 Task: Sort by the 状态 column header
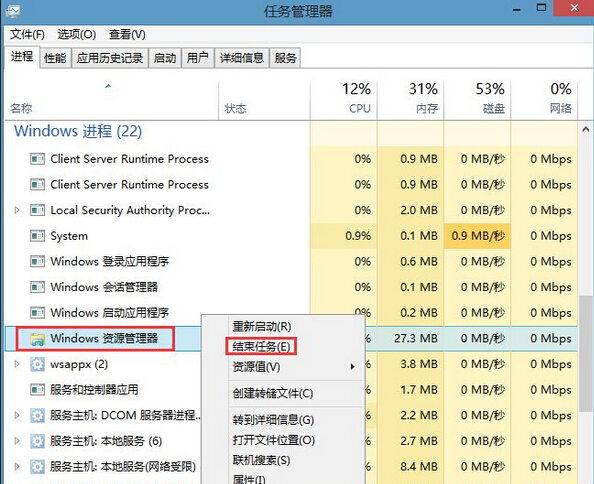click(x=264, y=100)
